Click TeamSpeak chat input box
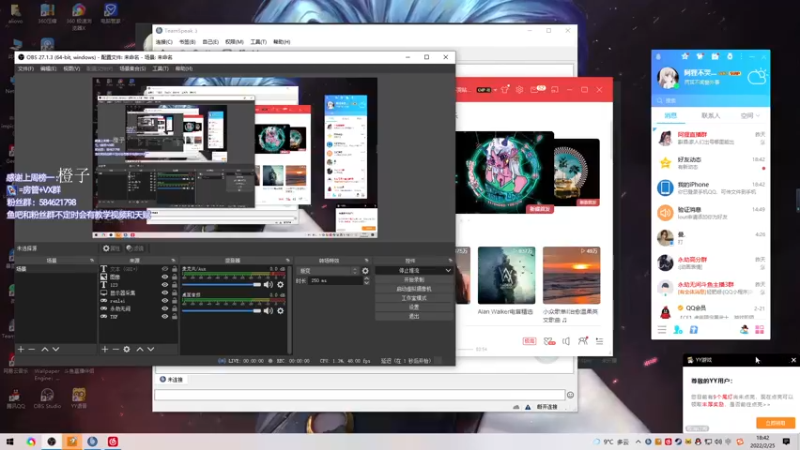This screenshot has height=450, width=800. click(360, 394)
